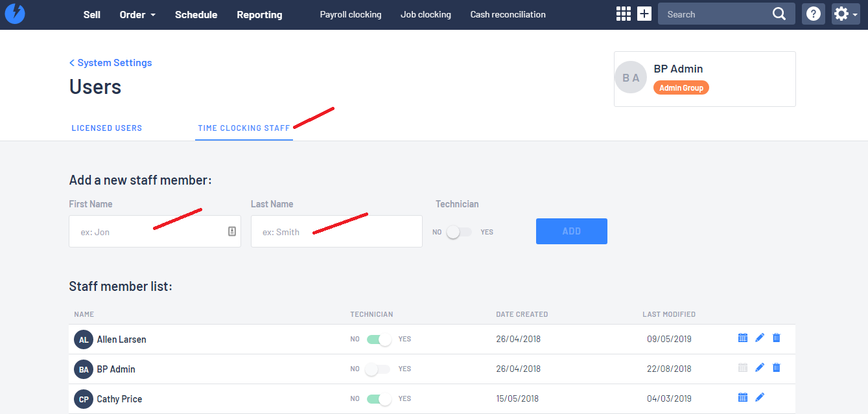Click the DATE CREATED column header
Image resolution: width=868 pixels, height=414 pixels.
(x=522, y=314)
